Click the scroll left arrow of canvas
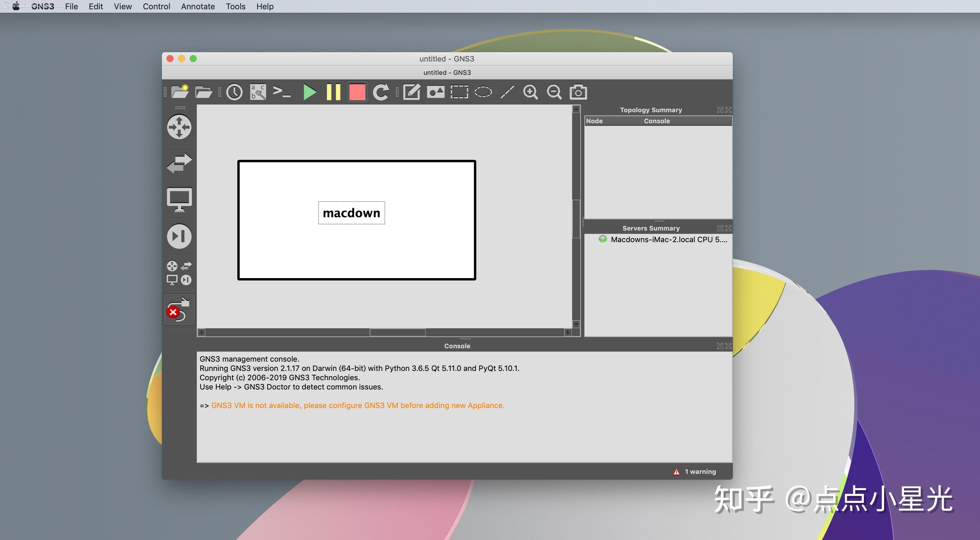Image resolution: width=980 pixels, height=540 pixels. pos(201,332)
